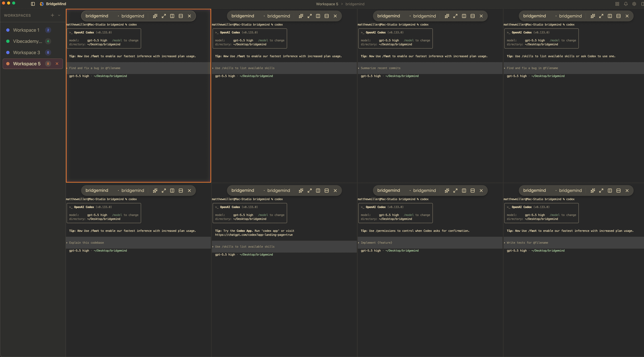
Task: Open the chatgpt.com/codex app-landing-page link
Action: (254, 235)
